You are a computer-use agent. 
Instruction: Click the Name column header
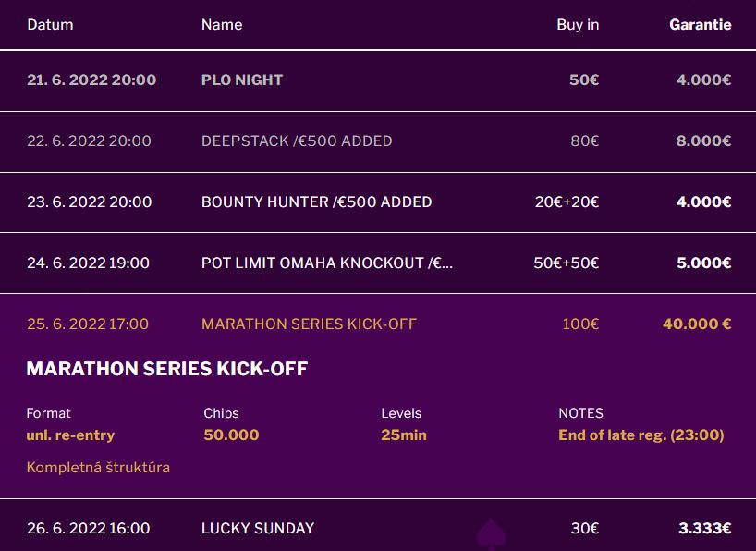pyautogui.click(x=222, y=24)
